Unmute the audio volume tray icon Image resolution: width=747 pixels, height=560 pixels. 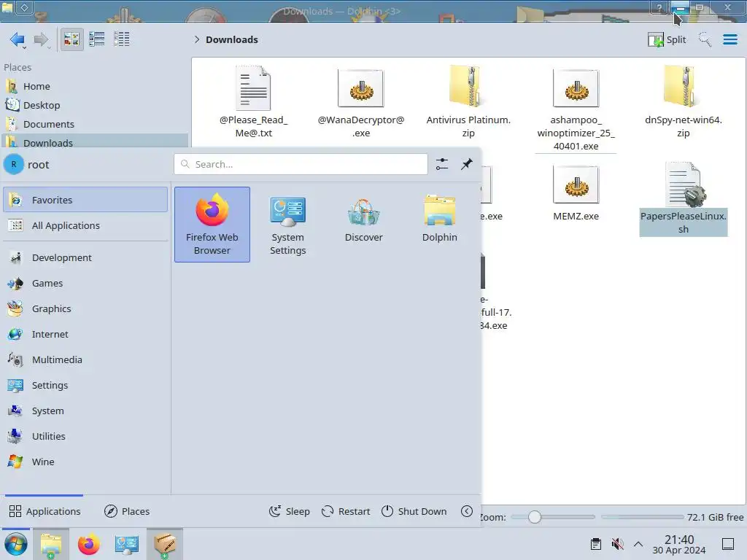[x=617, y=544]
